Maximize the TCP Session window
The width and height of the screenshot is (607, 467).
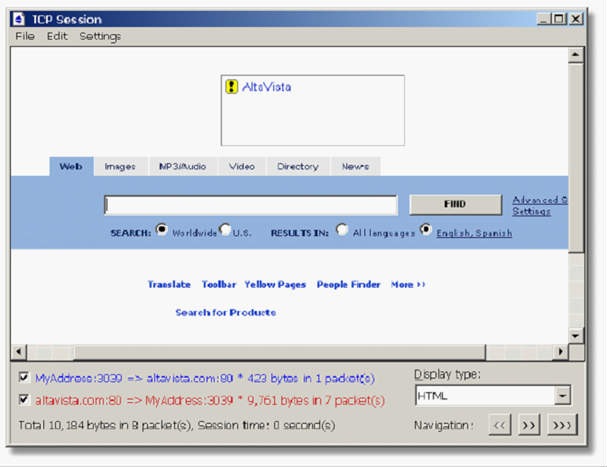point(559,19)
